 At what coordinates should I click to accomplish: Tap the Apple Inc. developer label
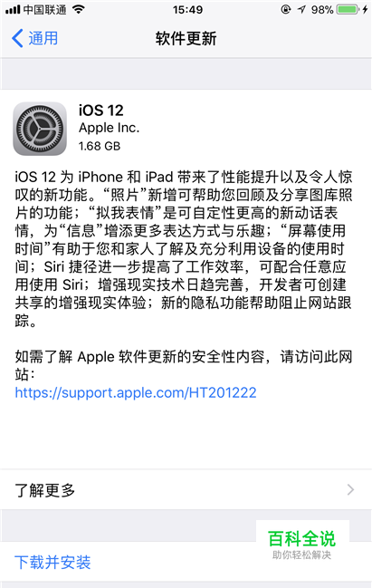coord(109,128)
